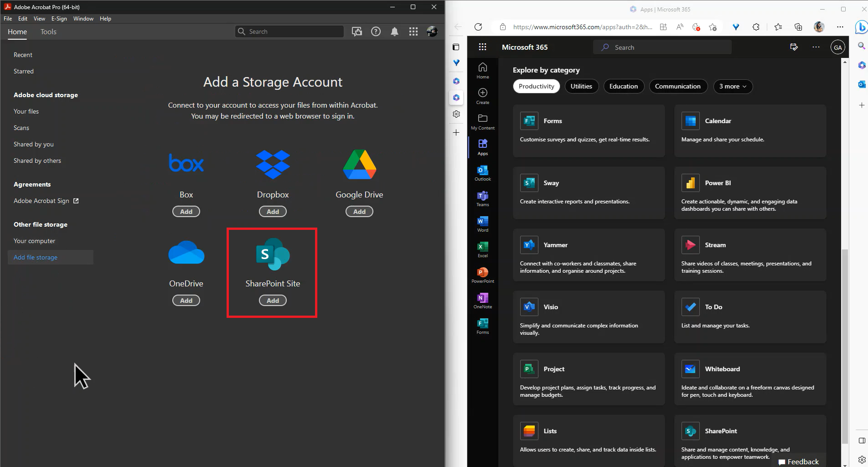Click the browser refresh icon
This screenshot has width=868, height=467.
[x=478, y=27]
